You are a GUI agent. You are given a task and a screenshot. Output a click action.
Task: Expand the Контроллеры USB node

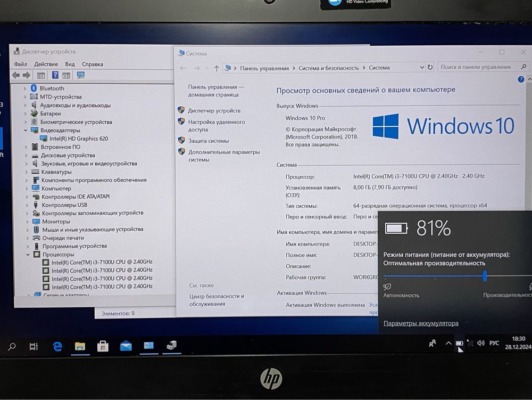(27, 205)
